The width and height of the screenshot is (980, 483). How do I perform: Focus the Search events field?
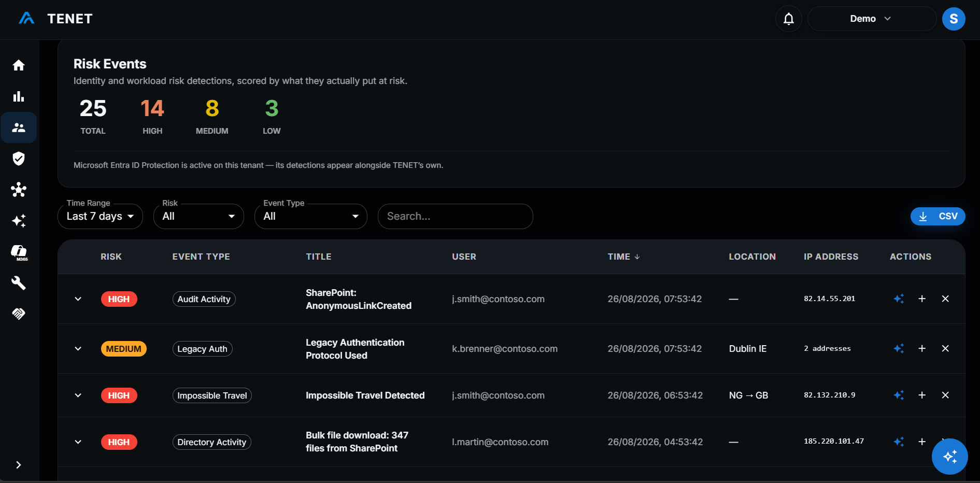tap(455, 216)
